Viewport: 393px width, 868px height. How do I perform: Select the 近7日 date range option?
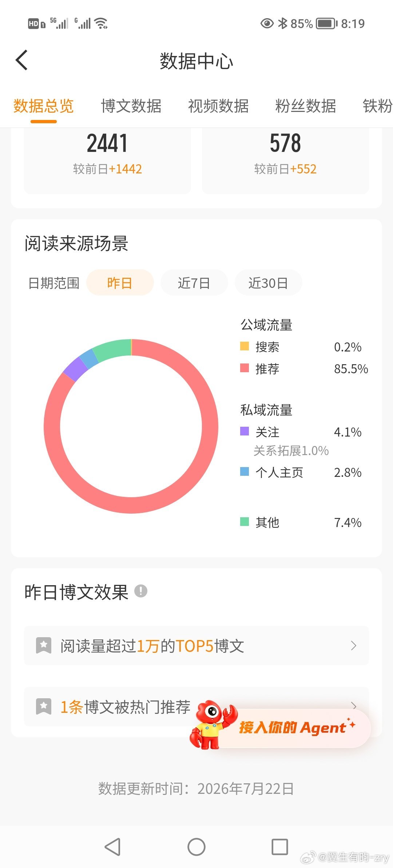point(194,282)
